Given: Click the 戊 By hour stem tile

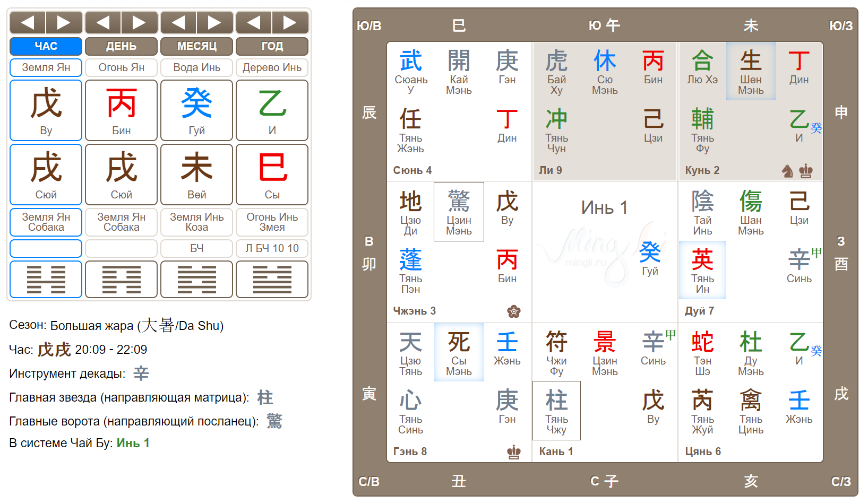Looking at the screenshot, I should [x=46, y=110].
